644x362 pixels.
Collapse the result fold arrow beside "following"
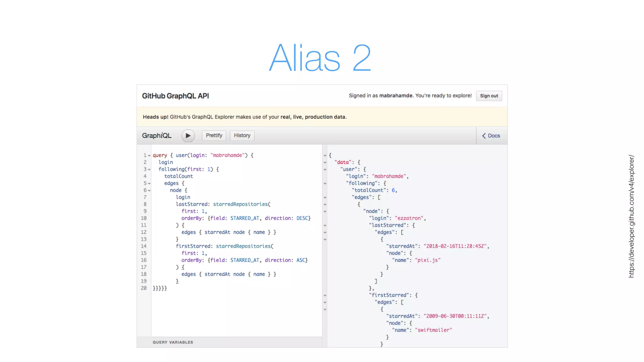(x=325, y=184)
